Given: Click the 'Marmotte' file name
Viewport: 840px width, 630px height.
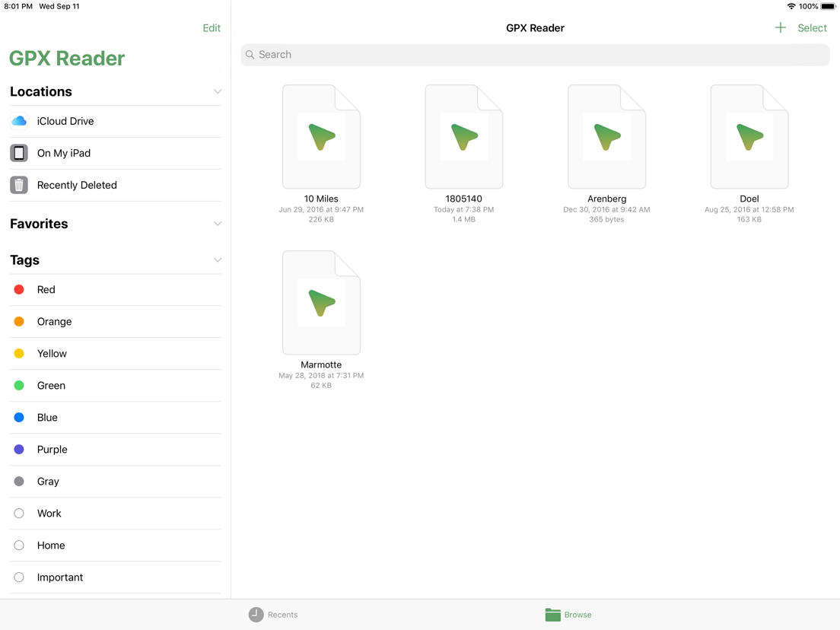Looking at the screenshot, I should [x=321, y=364].
